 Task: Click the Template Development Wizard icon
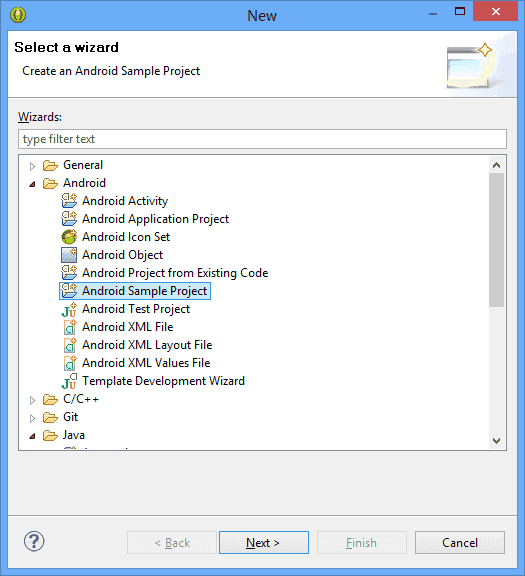pyautogui.click(x=69, y=381)
